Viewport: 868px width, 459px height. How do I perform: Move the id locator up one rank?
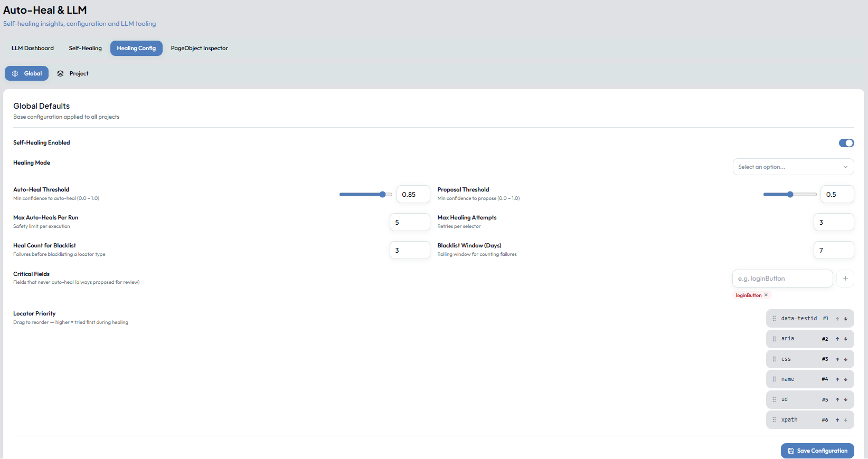tap(837, 400)
